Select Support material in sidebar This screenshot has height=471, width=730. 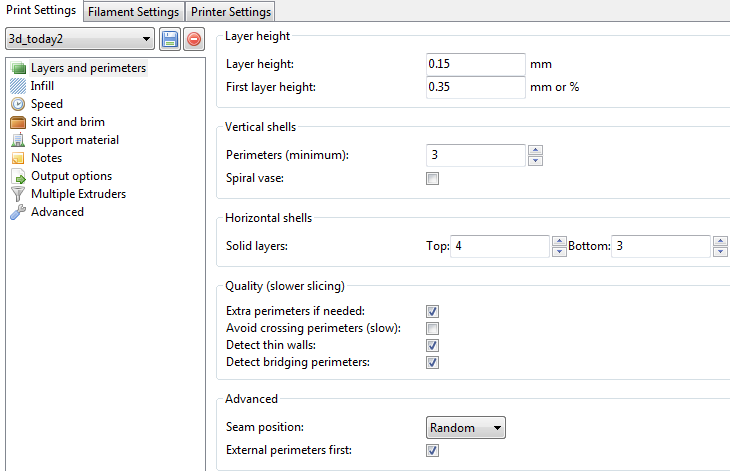[x=74, y=140]
